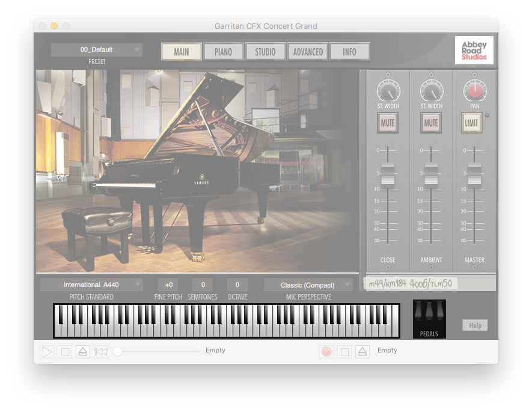Go to the STUDIO tab
Screen dimensions: 532x412
coord(265,52)
